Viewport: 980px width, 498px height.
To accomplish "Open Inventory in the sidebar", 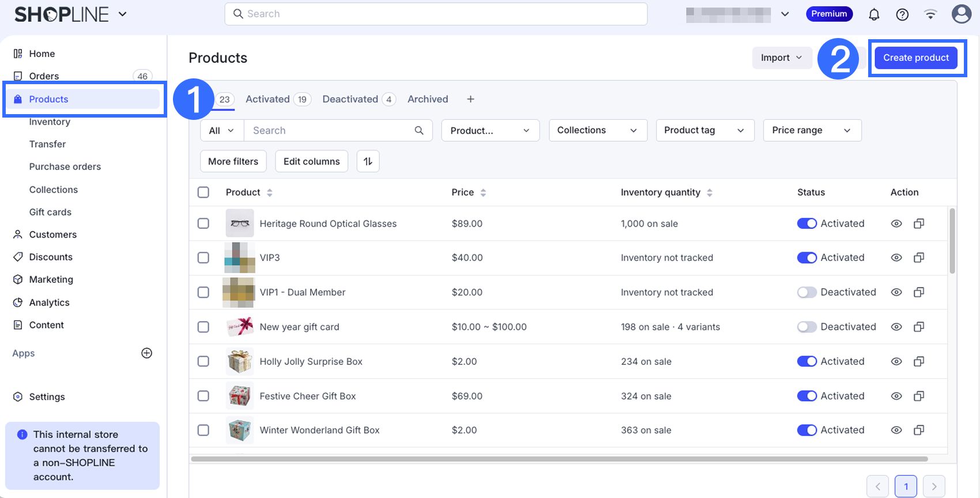I will tap(50, 122).
